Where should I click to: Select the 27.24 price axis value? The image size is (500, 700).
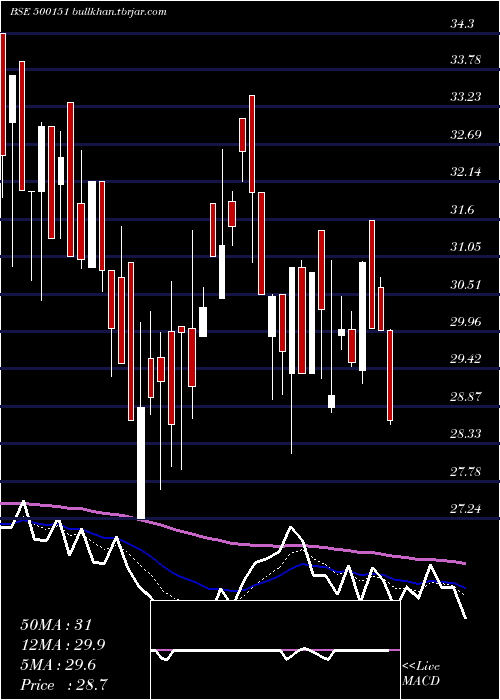[x=466, y=508]
